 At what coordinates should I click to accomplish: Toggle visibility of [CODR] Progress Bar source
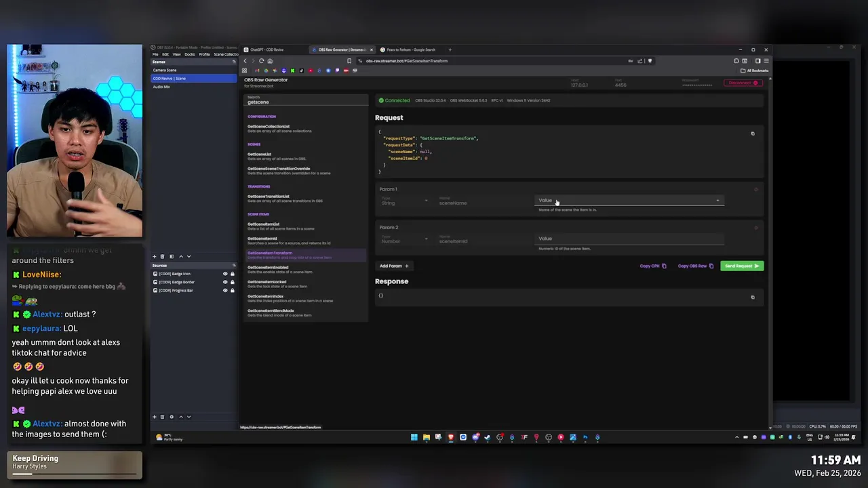click(225, 290)
